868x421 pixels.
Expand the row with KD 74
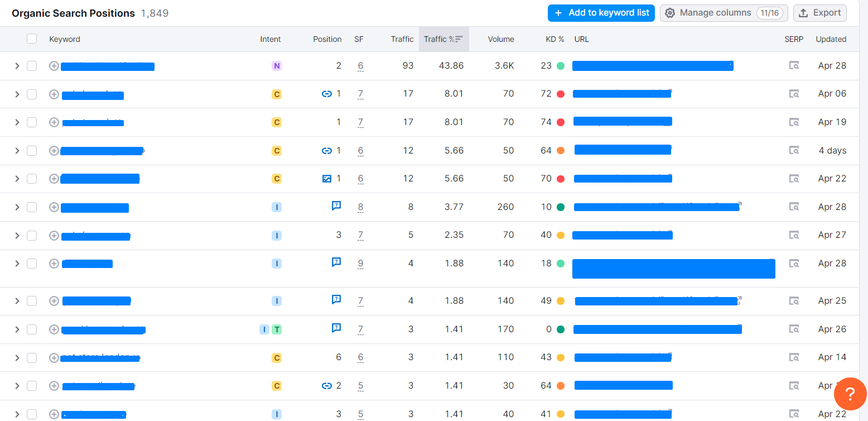pos(17,122)
